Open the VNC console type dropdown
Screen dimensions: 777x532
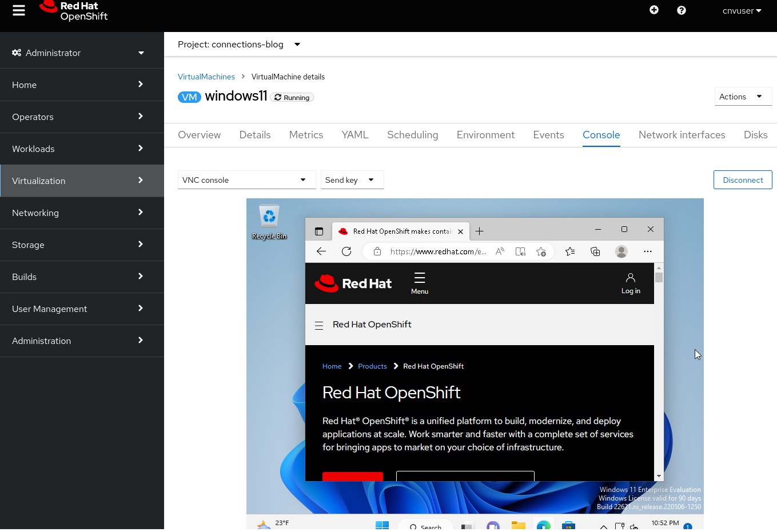(x=246, y=180)
